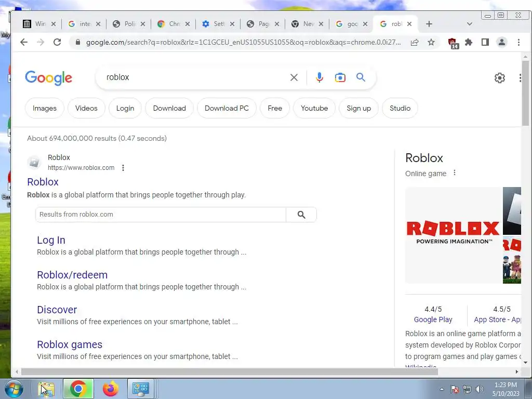This screenshot has width=532, height=399.
Task: Clear the search box with the X icon
Action: 294,77
